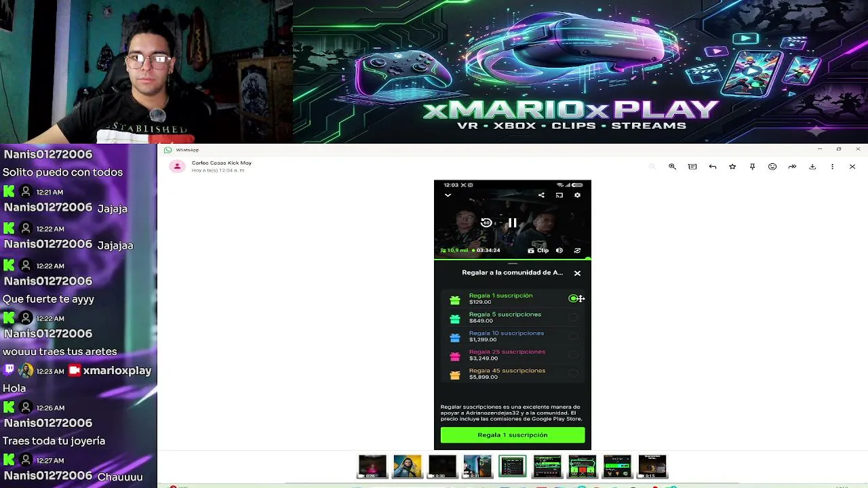Click the orange gift icon for 45 suscripciones
Screen dimensions: 868x488
pos(455,374)
